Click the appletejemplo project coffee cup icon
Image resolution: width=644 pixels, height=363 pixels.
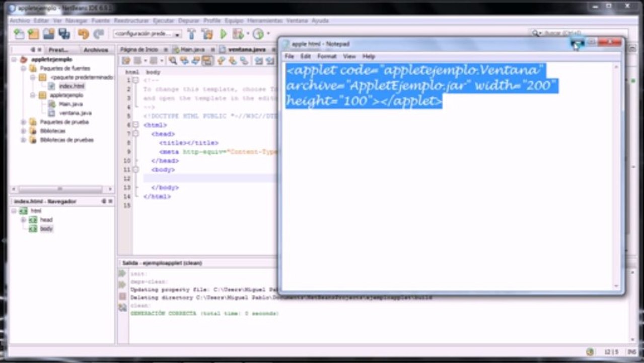23,59
